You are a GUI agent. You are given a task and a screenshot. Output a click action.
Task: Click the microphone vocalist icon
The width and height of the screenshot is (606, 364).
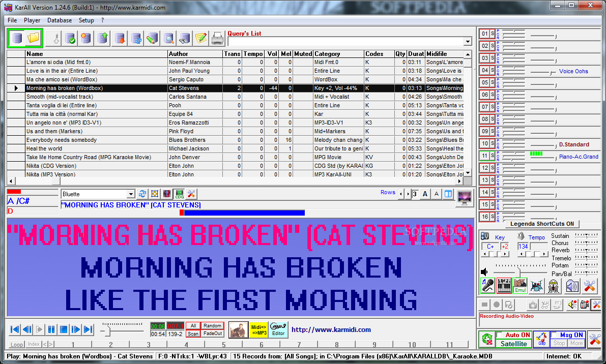[x=488, y=285]
